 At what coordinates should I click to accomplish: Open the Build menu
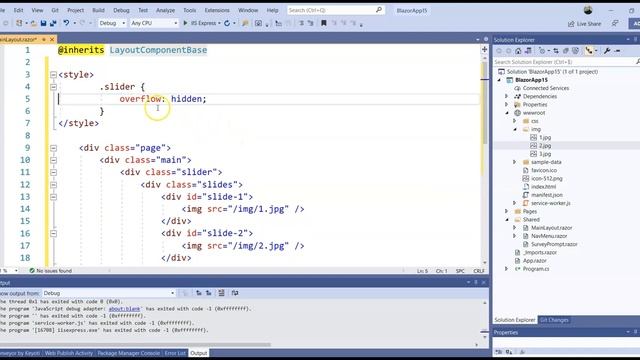(x=98, y=10)
